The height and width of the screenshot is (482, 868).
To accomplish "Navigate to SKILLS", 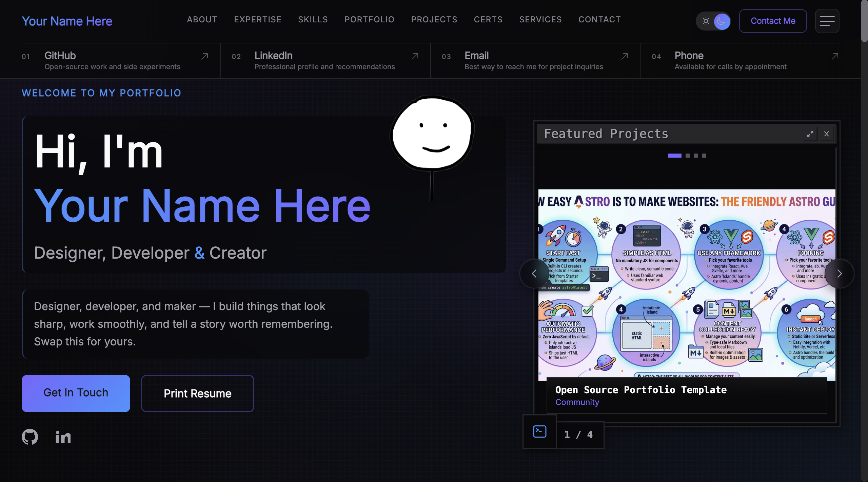I will (x=313, y=20).
